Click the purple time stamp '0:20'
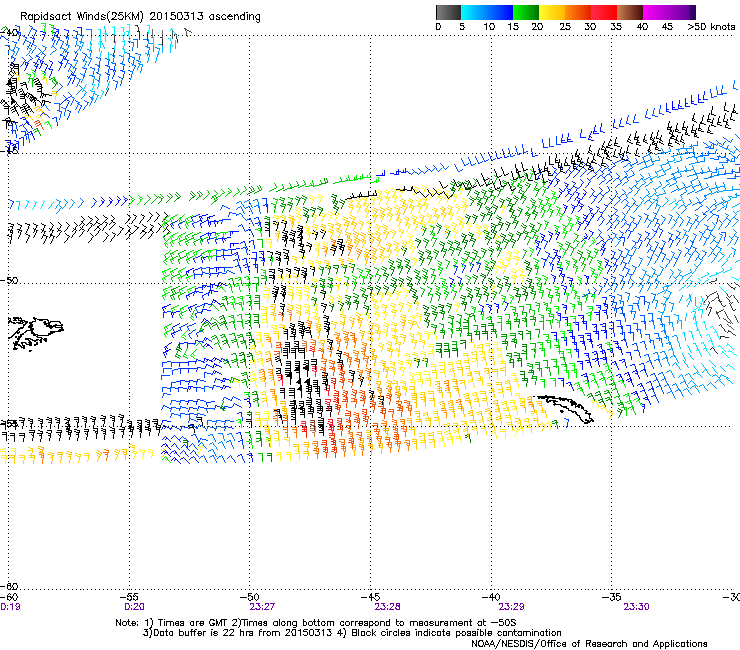The width and height of the screenshot is (740, 650). (x=134, y=607)
